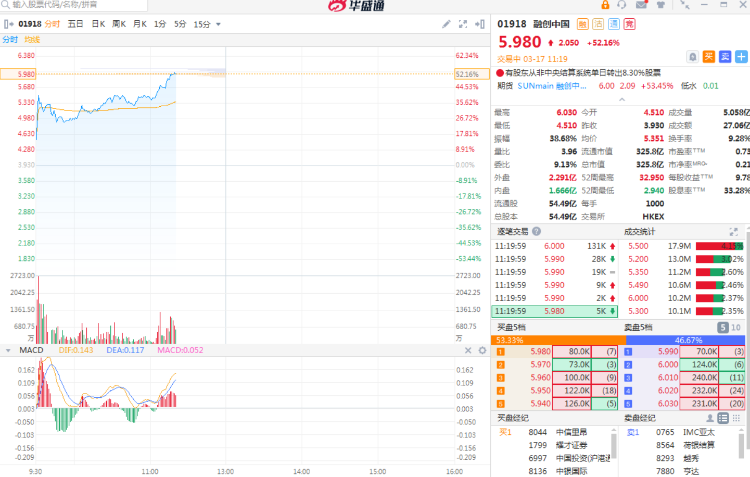The height and width of the screenshot is (477, 750).
Task: Switch to the 1分 chart tab
Action: point(160,24)
